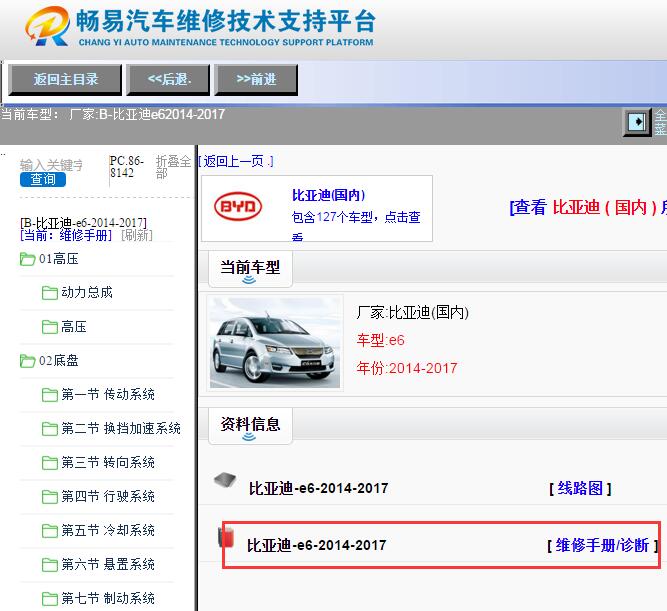Click 比亚迪-e6-2014-2017 text in 维修手册 row
Viewport: 667px width, 611px height.
(x=316, y=545)
